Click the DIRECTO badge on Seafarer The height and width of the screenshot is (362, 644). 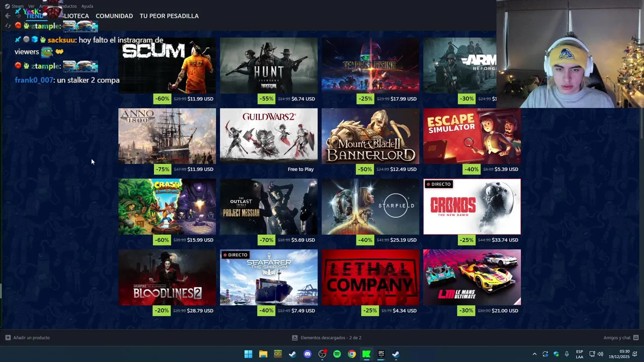pyautogui.click(x=235, y=255)
